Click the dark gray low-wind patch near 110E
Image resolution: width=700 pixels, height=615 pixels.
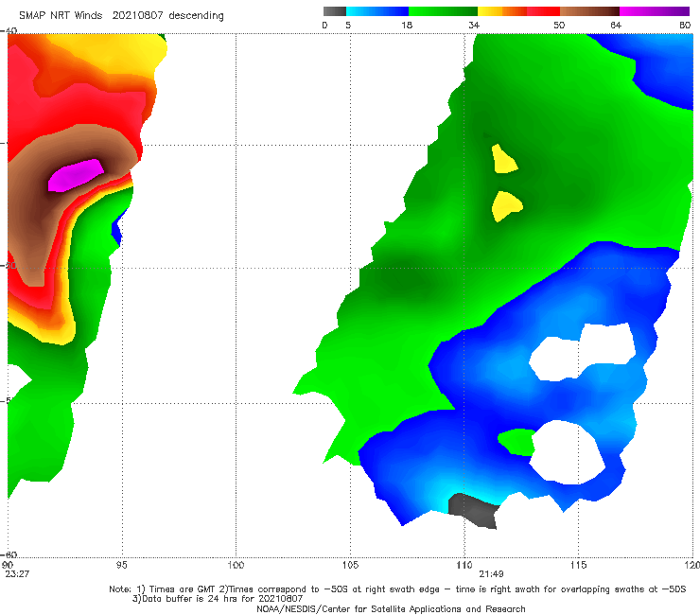tap(474, 511)
